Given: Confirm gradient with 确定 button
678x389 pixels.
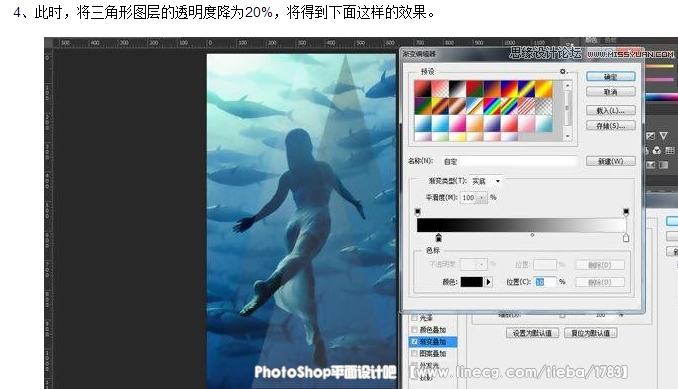Looking at the screenshot, I should point(611,77).
